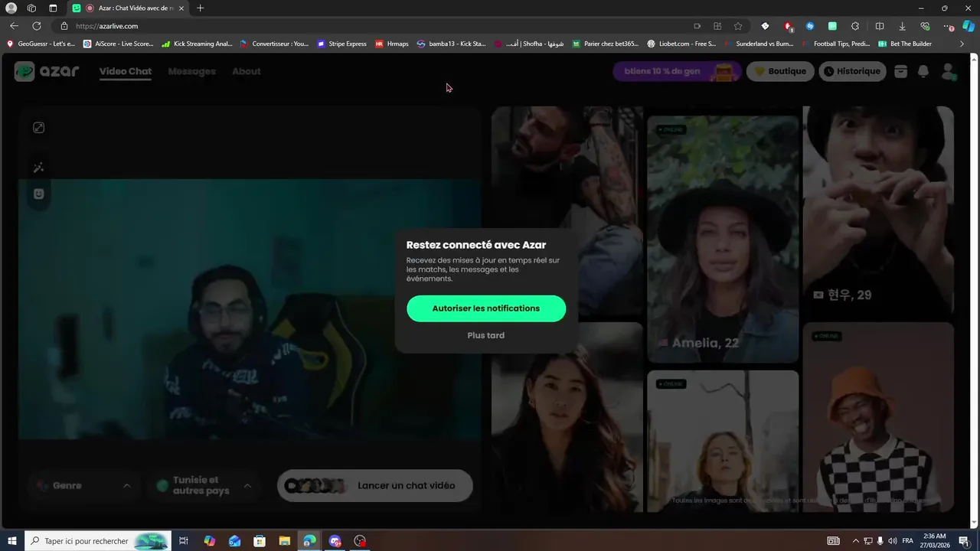Click the local webcam preview
Viewport: 980px width, 551px height.
point(250,309)
